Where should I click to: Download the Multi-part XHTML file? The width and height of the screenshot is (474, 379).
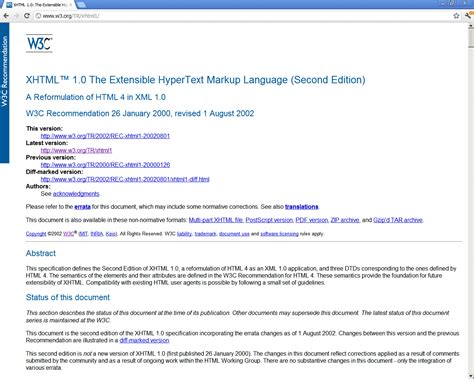tap(216, 220)
